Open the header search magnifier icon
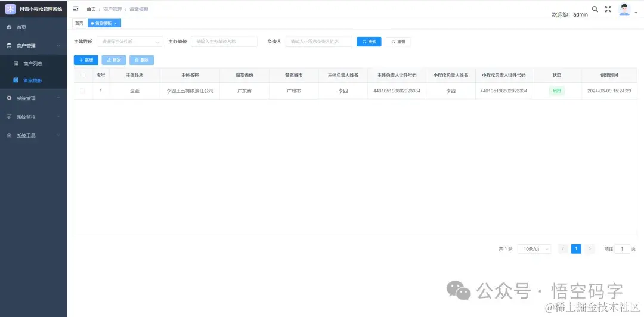This screenshot has width=644, height=317. (x=595, y=8)
